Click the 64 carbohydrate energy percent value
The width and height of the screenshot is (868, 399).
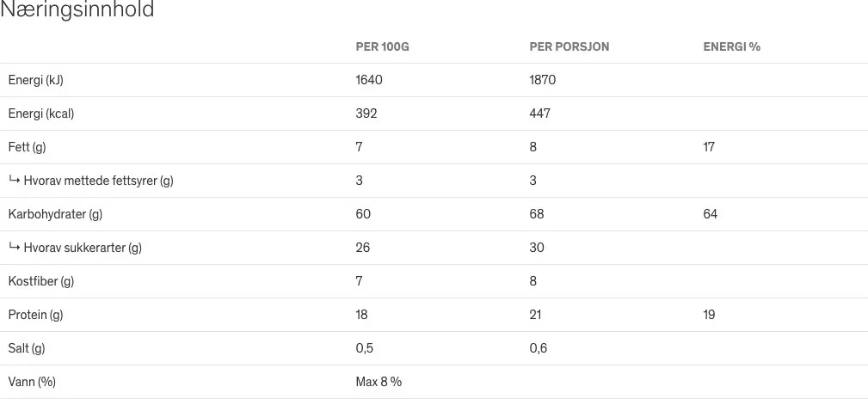click(x=710, y=214)
